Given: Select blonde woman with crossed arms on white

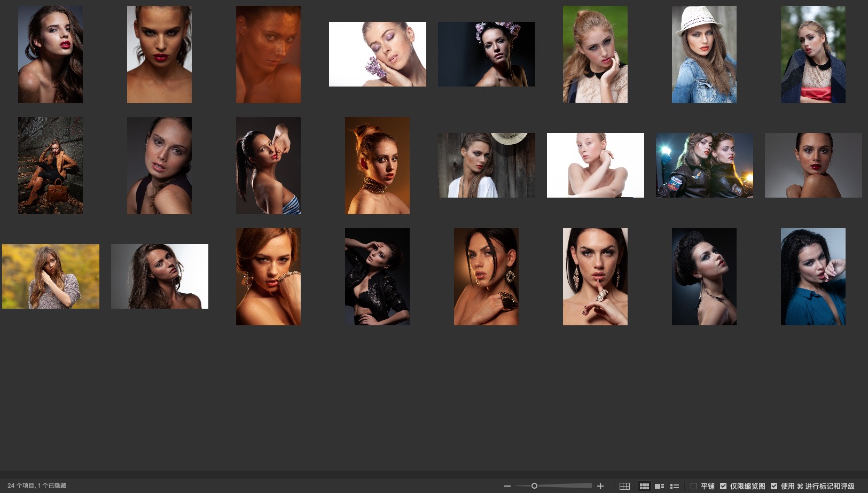Looking at the screenshot, I should (596, 165).
